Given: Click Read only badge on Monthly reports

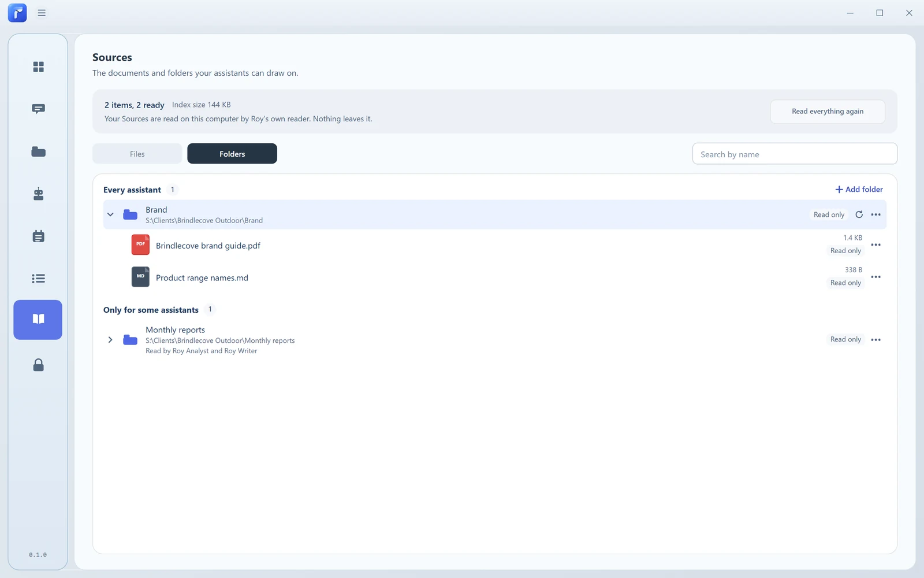Looking at the screenshot, I should [x=845, y=339].
